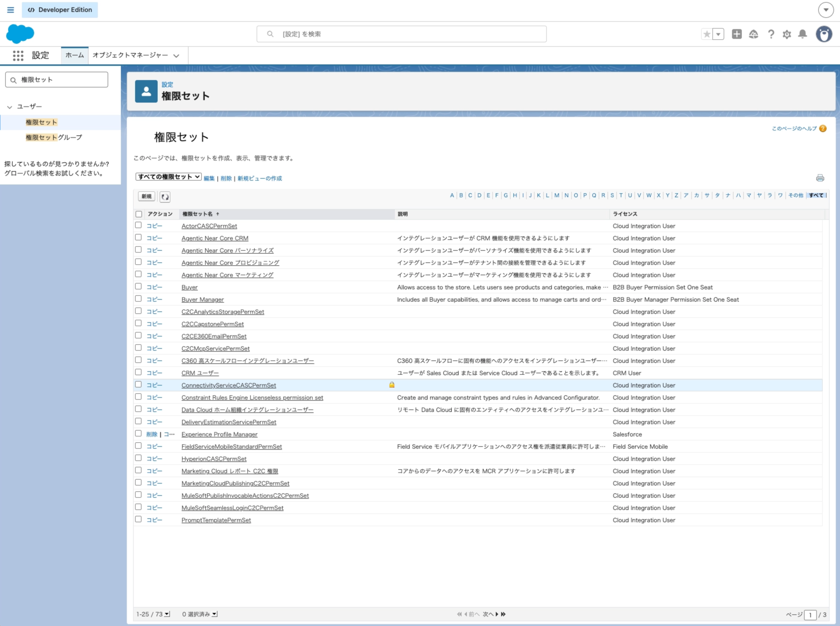Switch to the ホーム tab

click(74, 55)
